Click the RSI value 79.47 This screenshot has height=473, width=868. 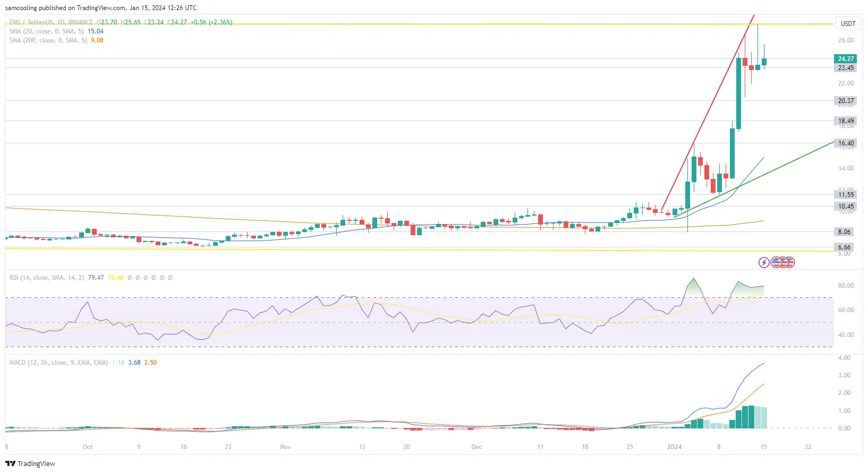pyautogui.click(x=96, y=278)
